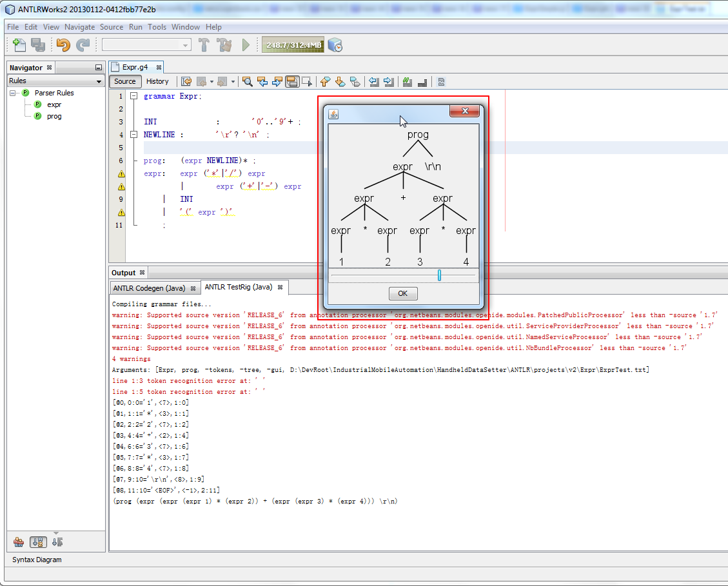Viewport: 728px width, 586px height.
Task: Click the Undo arrow icon
Action: (63, 44)
